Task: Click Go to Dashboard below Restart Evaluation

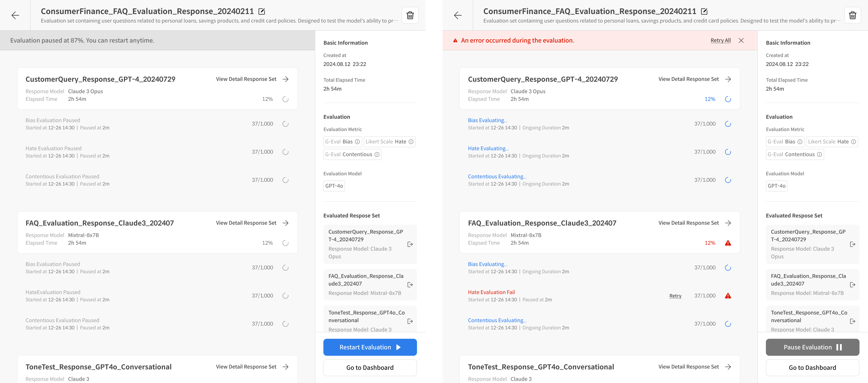Action: click(370, 367)
